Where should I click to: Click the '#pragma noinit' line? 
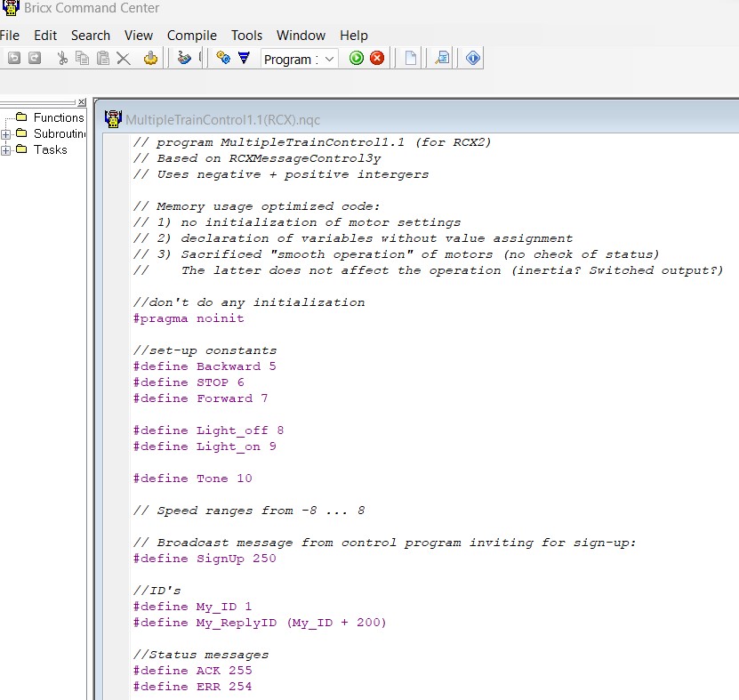coord(189,318)
